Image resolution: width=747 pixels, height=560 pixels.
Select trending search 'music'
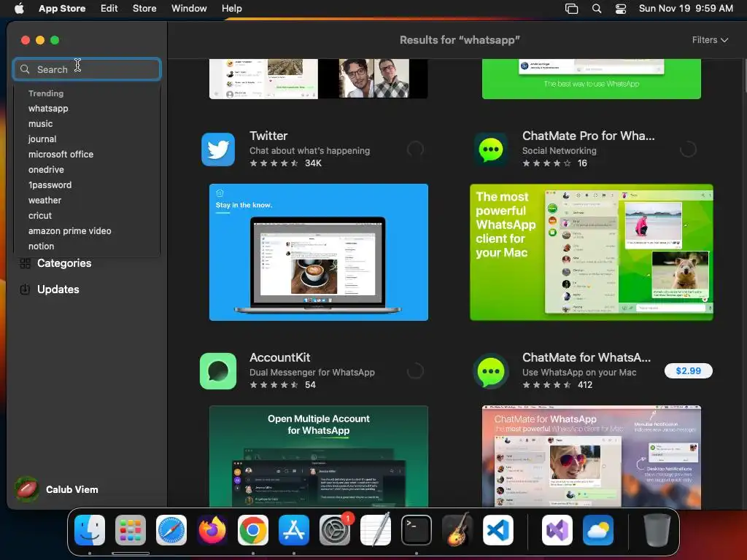pyautogui.click(x=41, y=124)
